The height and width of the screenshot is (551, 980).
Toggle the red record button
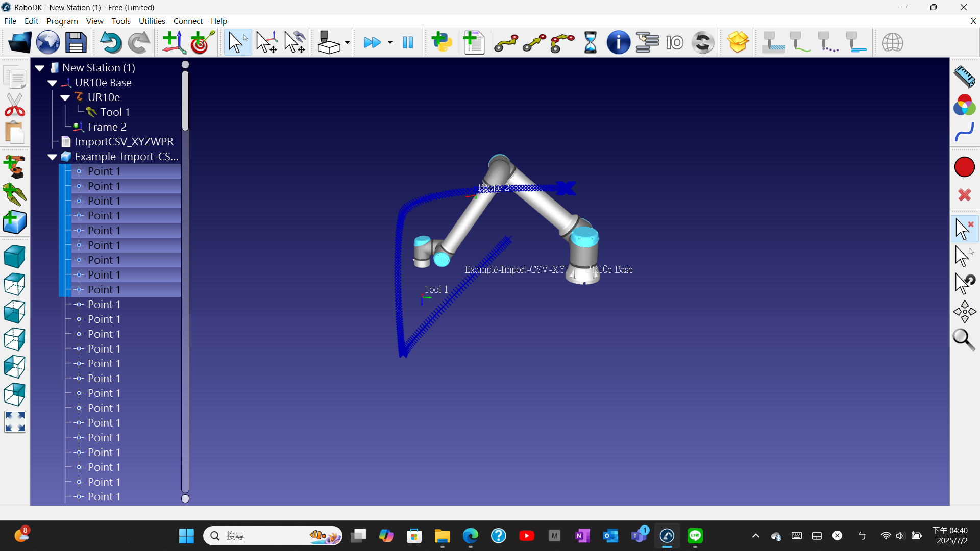964,167
